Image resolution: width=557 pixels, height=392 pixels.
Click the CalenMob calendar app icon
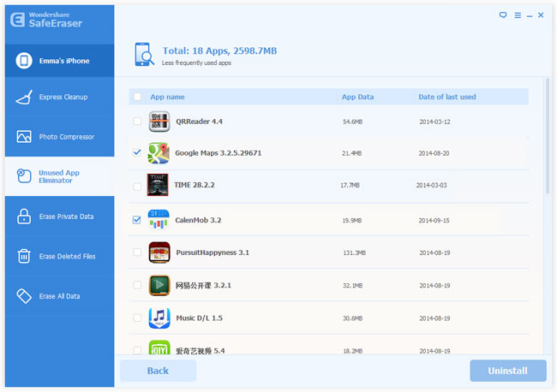[x=159, y=220]
